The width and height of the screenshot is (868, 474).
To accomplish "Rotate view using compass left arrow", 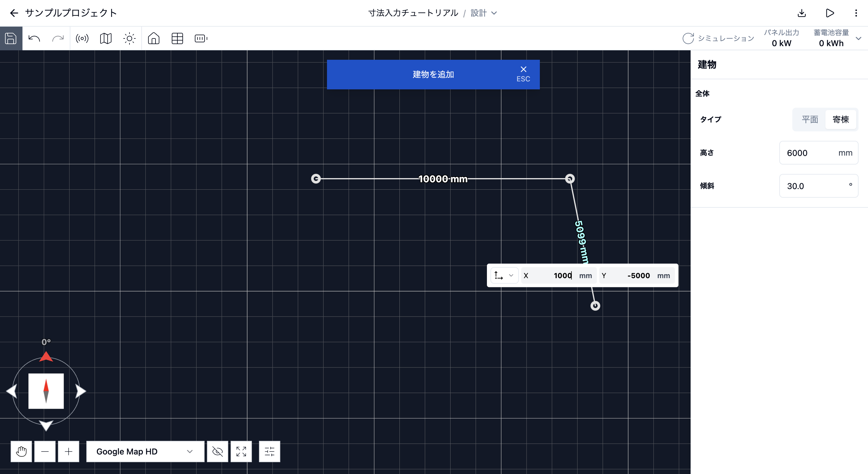I will point(12,391).
